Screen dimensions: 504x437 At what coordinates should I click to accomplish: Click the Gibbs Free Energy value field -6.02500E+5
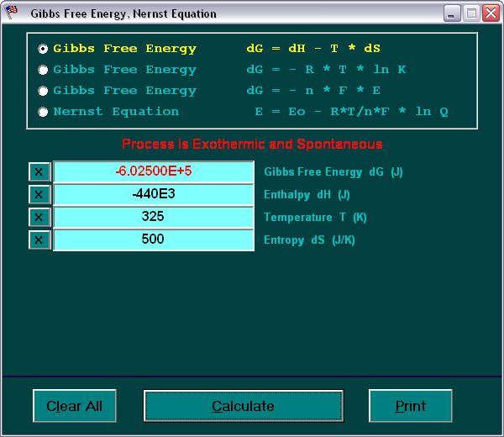pyautogui.click(x=154, y=171)
